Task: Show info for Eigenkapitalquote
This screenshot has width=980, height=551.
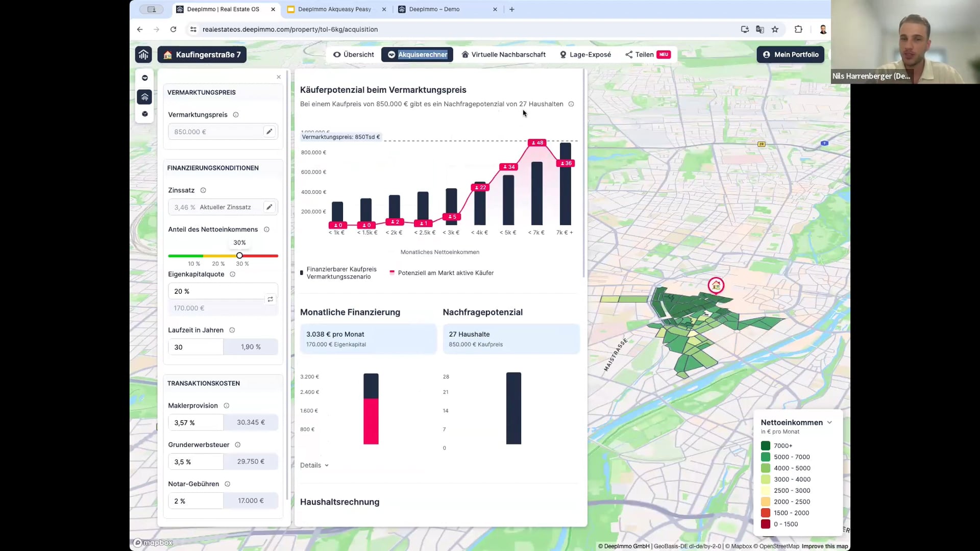Action: [x=233, y=274]
